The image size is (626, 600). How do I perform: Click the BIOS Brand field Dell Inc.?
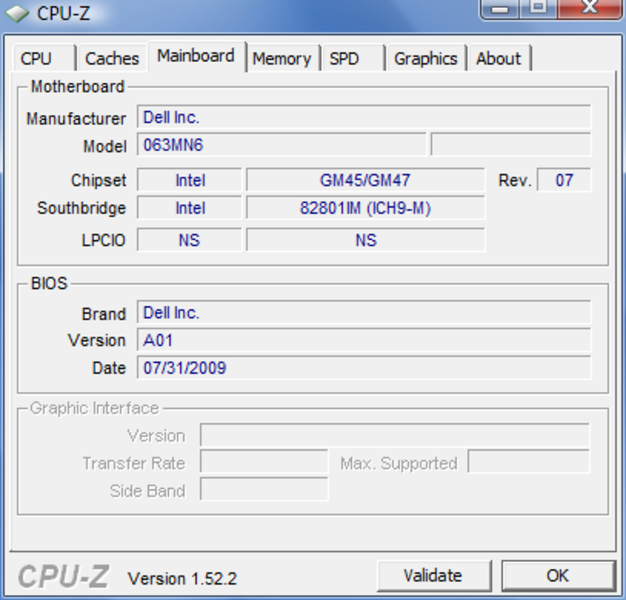pyautogui.click(x=363, y=312)
